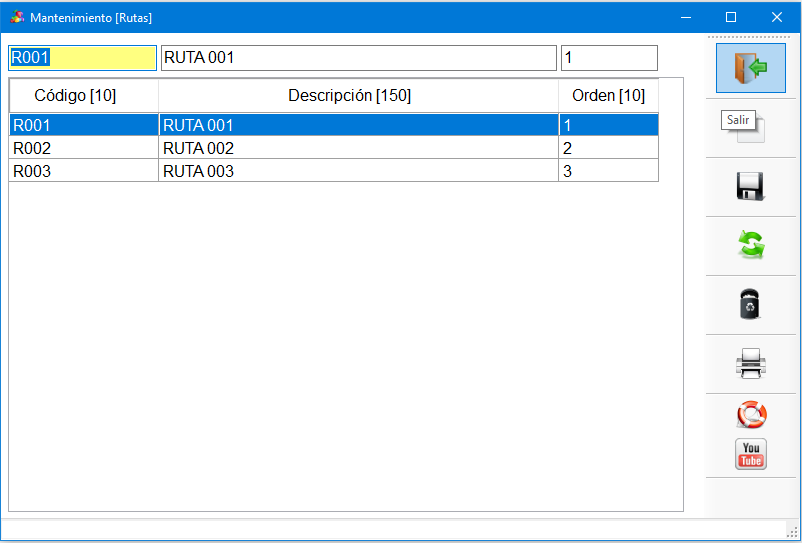Delete the record using the trash bin icon
This screenshot has height=543, width=802.
coord(750,304)
